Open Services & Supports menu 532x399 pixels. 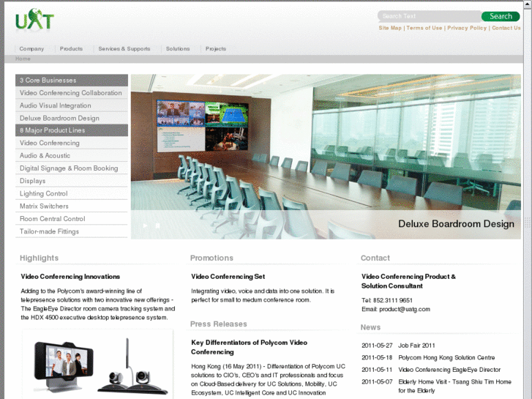point(124,48)
